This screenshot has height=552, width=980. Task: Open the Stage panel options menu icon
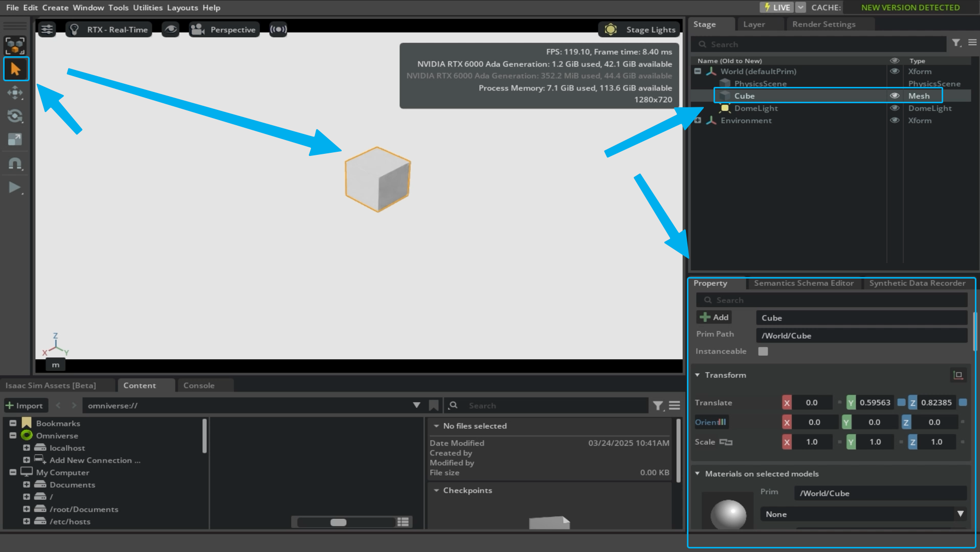point(972,43)
